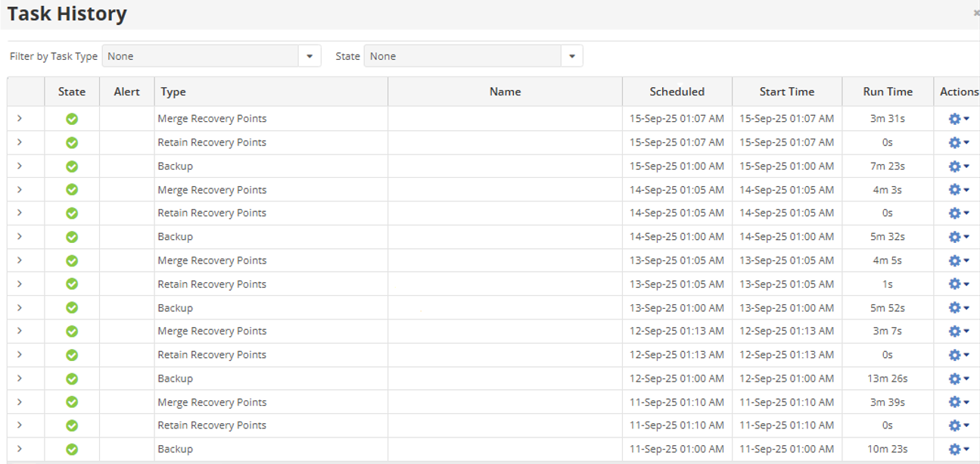Image resolution: width=980 pixels, height=464 pixels.
Task: Sort by the Name column header
Action: (506, 92)
